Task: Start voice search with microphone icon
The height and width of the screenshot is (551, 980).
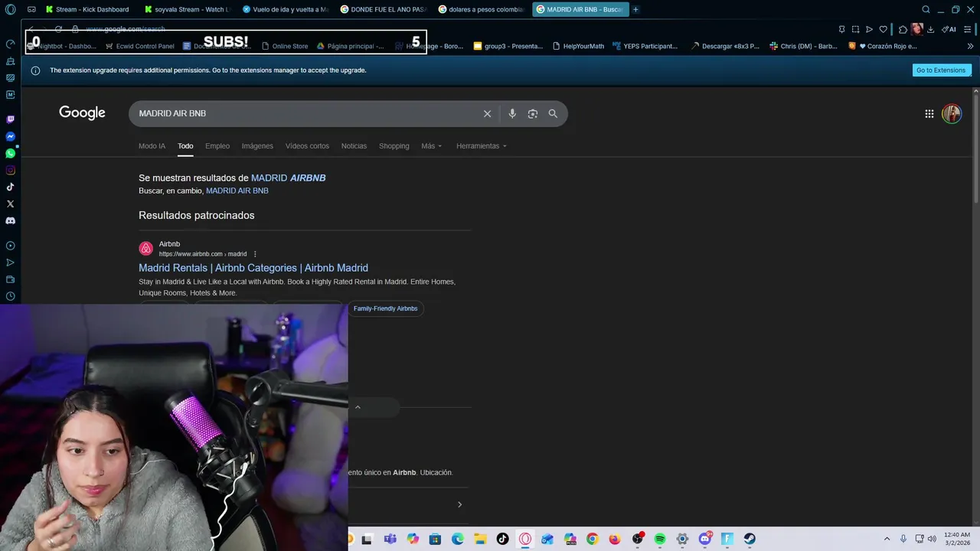Action: click(512, 113)
